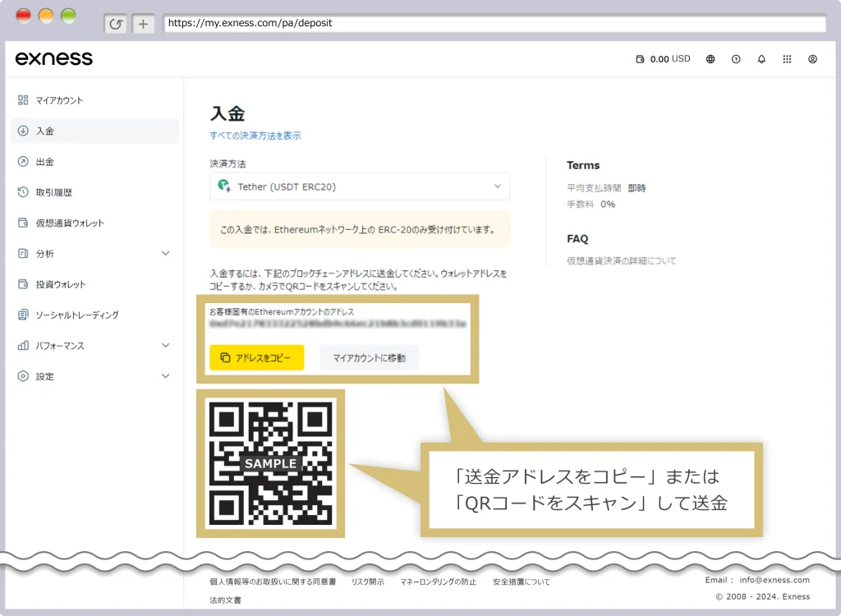Open the language globe icon
841x616 pixels.
[x=710, y=59]
